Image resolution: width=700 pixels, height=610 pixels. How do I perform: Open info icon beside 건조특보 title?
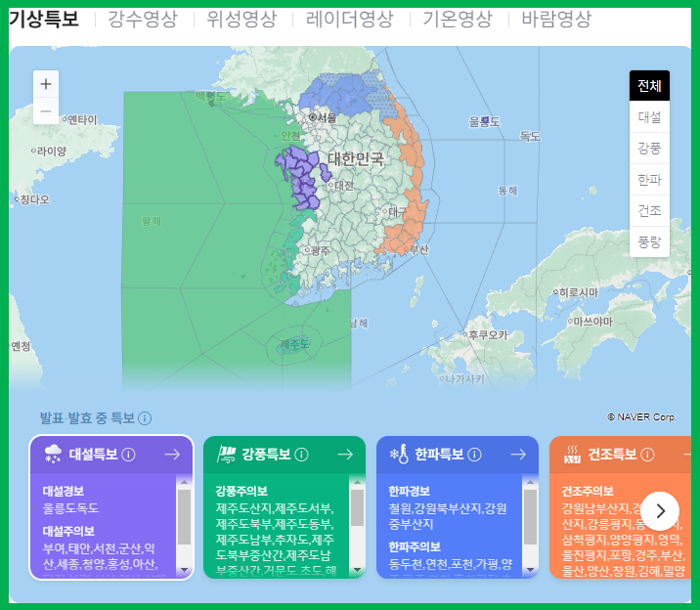(x=648, y=455)
